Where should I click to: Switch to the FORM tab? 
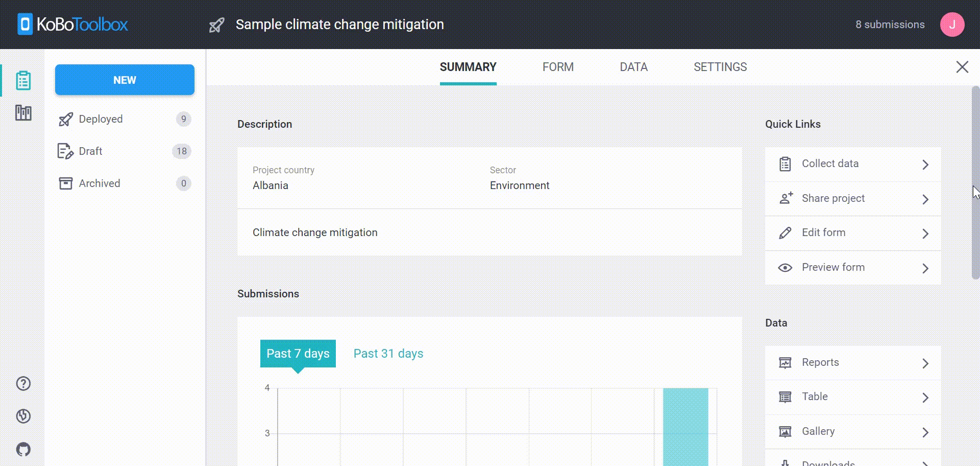[558, 67]
